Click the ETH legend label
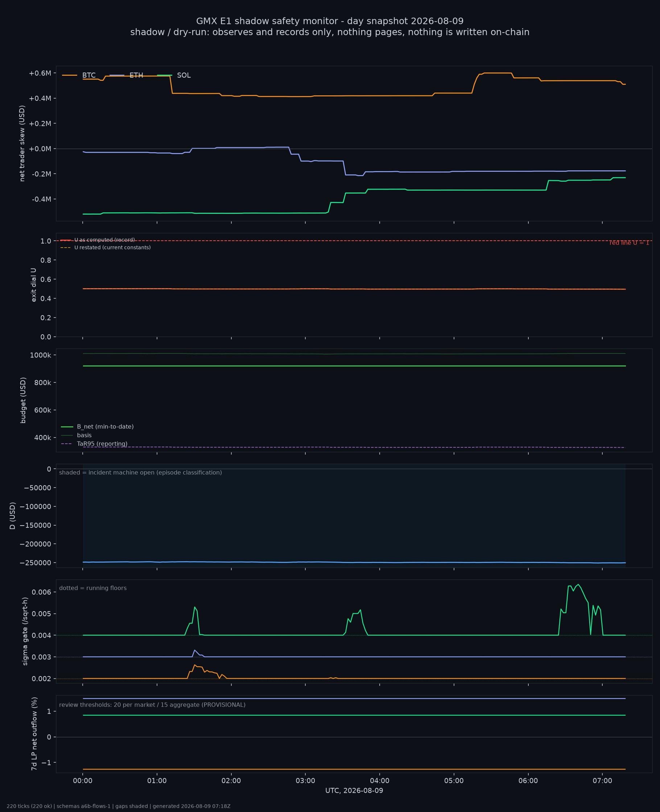Screen dimensions: 660x812 pos(136,75)
